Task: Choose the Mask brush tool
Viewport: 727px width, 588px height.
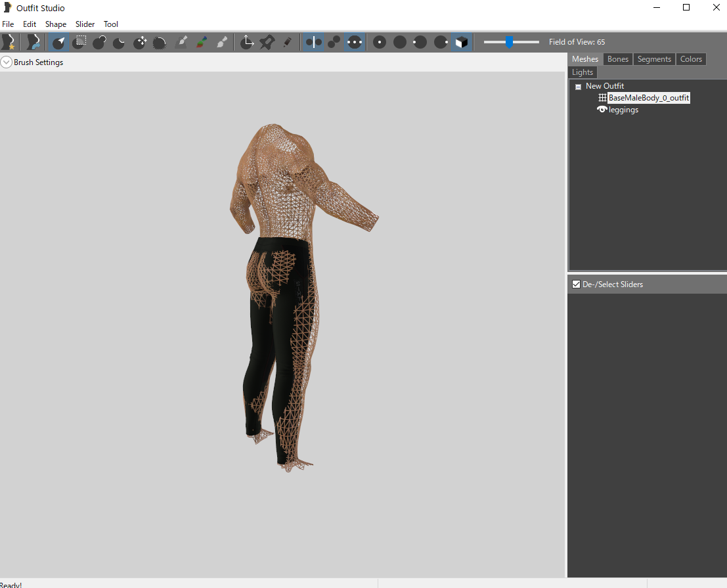Action: click(x=79, y=42)
